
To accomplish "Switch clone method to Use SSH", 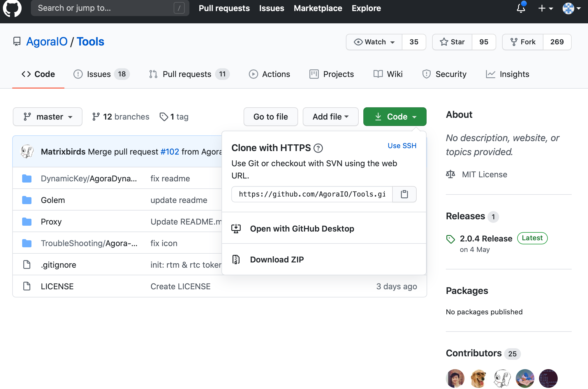I will pyautogui.click(x=402, y=146).
